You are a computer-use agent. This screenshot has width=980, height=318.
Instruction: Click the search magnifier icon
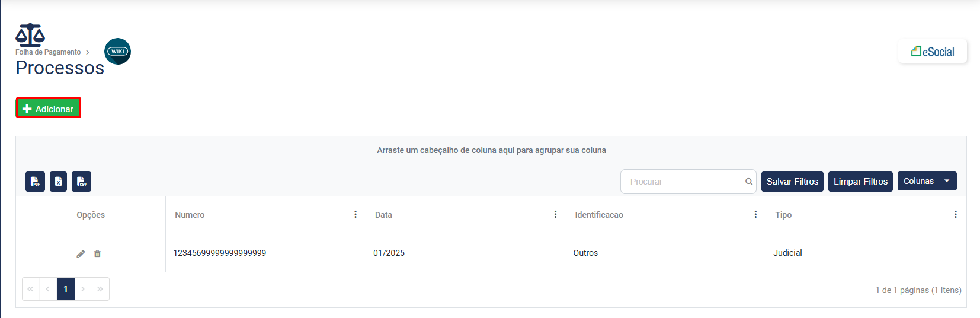coord(749,182)
